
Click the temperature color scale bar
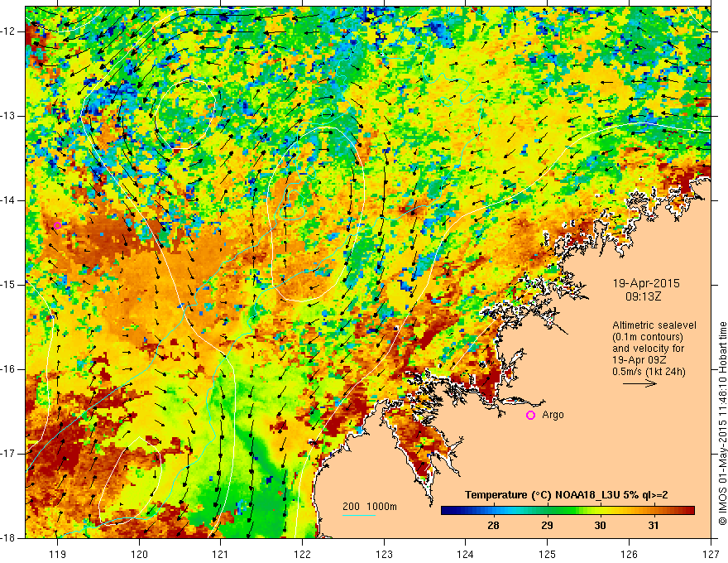[x=568, y=511]
